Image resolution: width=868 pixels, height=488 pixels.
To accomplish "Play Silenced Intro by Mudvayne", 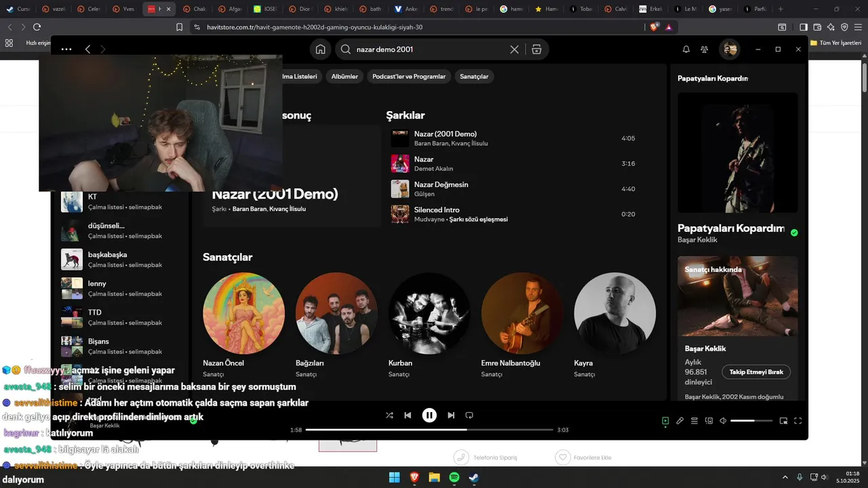I will click(513, 214).
